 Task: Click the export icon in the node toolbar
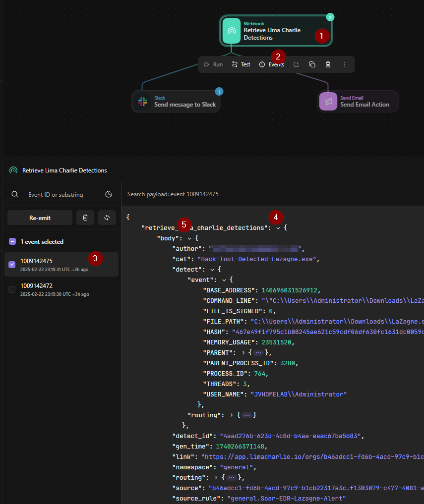296,64
